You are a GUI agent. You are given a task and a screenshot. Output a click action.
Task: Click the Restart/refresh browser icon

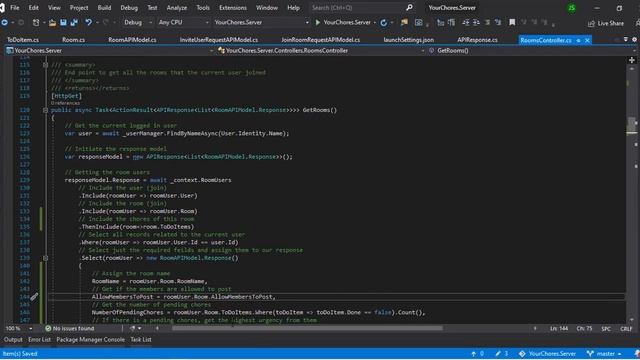click(384, 22)
